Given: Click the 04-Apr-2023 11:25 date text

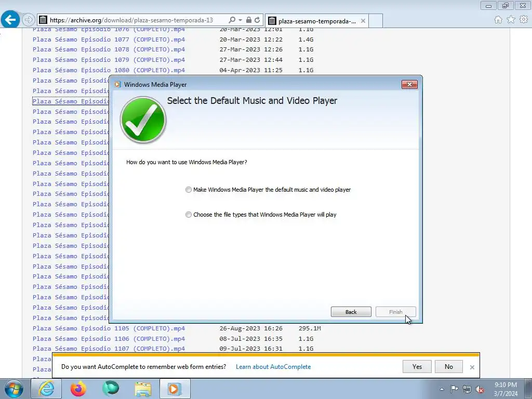Looking at the screenshot, I should click(251, 70).
